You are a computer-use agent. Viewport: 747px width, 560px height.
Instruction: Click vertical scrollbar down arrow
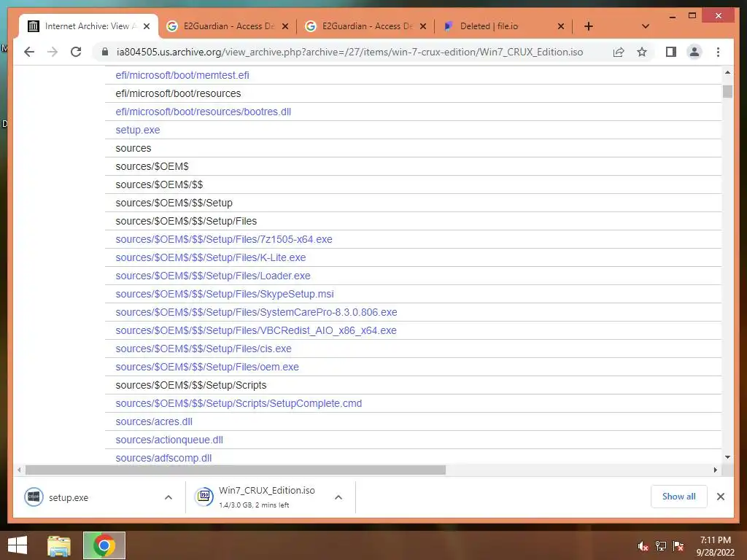point(727,457)
